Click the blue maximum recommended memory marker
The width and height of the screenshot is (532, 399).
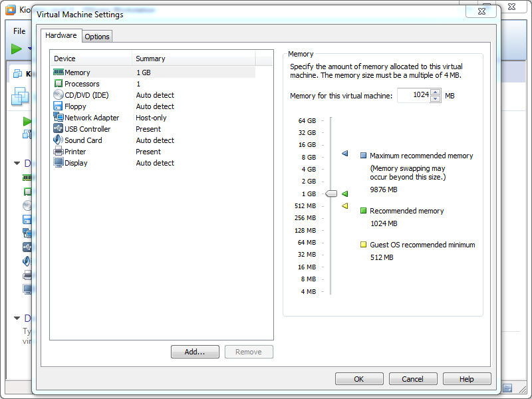(x=344, y=154)
